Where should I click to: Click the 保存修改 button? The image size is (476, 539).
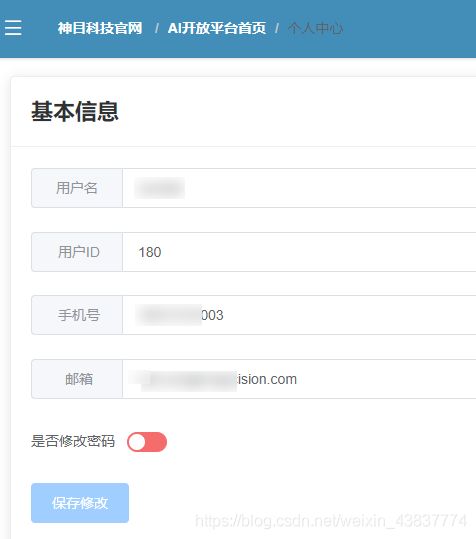pos(80,503)
